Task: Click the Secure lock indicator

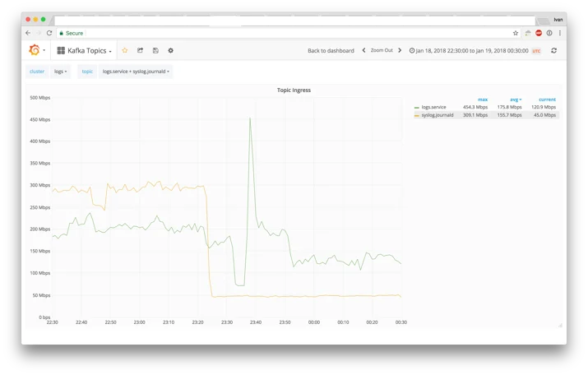Action: [x=72, y=33]
